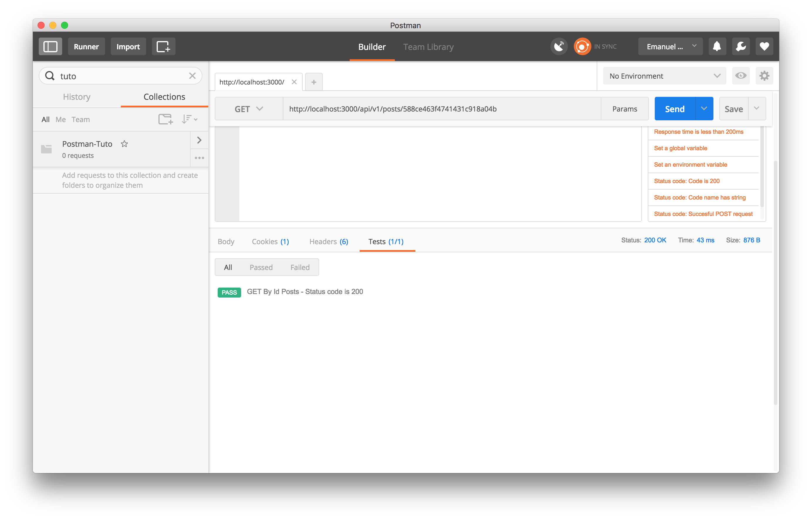Click the http://localhost:3000/ request tab

(258, 82)
